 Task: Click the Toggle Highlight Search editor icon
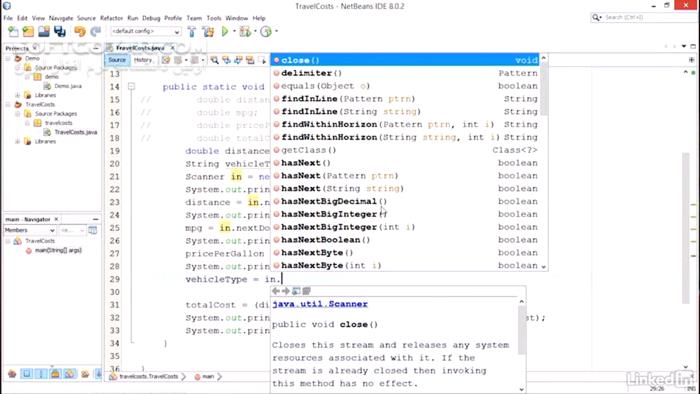click(250, 60)
